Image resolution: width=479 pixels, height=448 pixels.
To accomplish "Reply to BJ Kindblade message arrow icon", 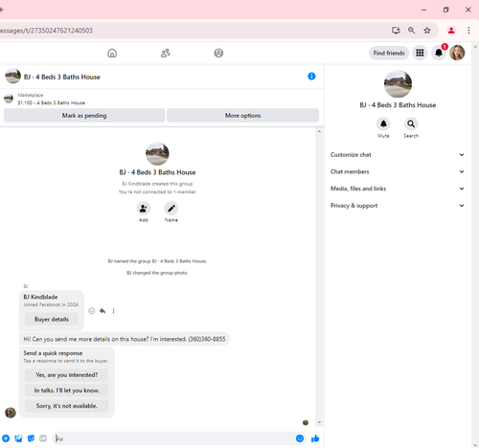I will pos(103,311).
